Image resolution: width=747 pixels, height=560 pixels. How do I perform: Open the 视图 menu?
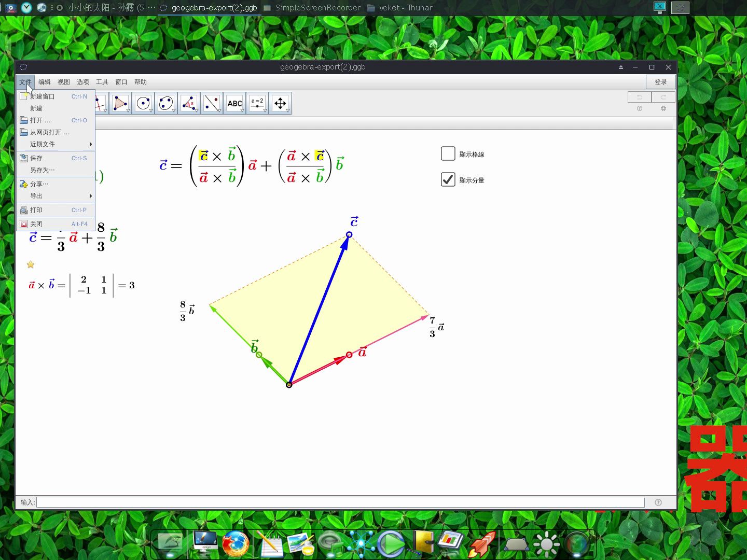(x=64, y=82)
